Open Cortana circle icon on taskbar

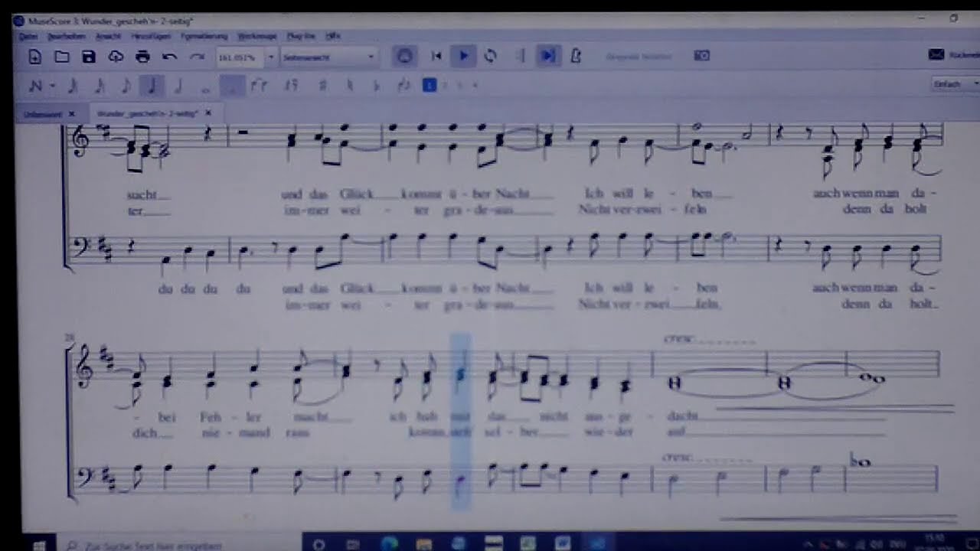(319, 545)
